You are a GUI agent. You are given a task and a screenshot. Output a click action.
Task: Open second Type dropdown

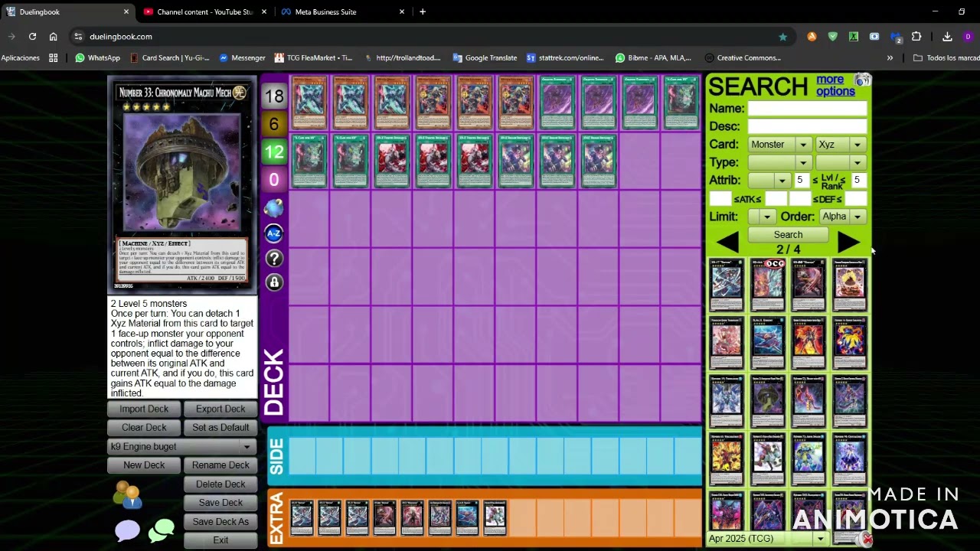coord(840,162)
